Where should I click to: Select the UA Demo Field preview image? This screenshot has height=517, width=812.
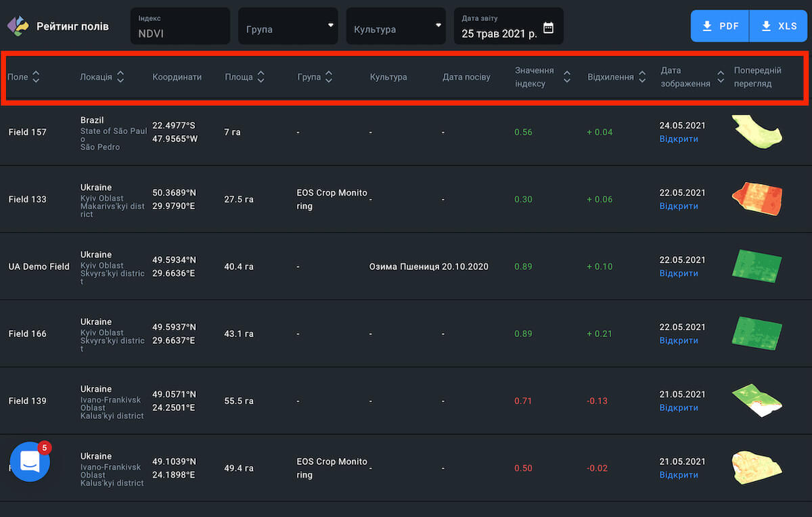coord(757,266)
